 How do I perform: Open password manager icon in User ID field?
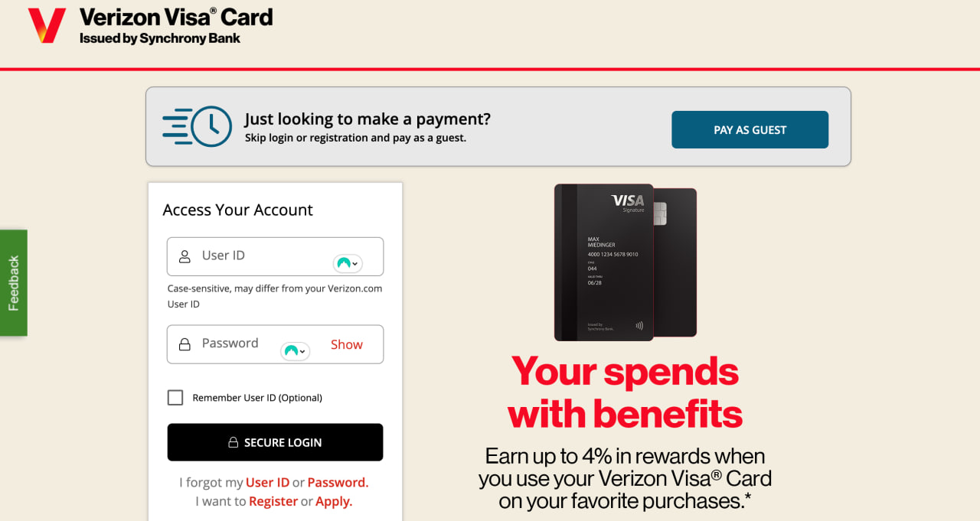[348, 263]
